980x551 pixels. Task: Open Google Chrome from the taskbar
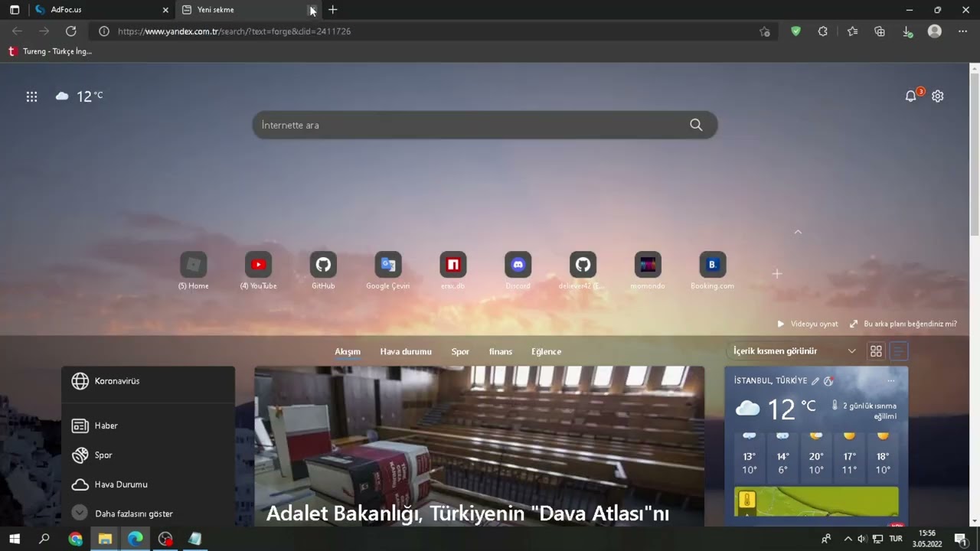tap(75, 539)
